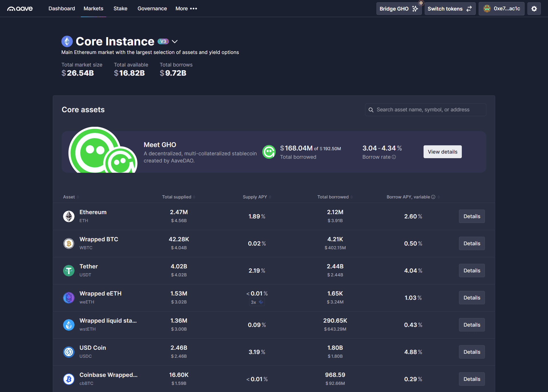
Task: Click the 3.04 - 4.34% borrow rate
Action: [x=382, y=148]
